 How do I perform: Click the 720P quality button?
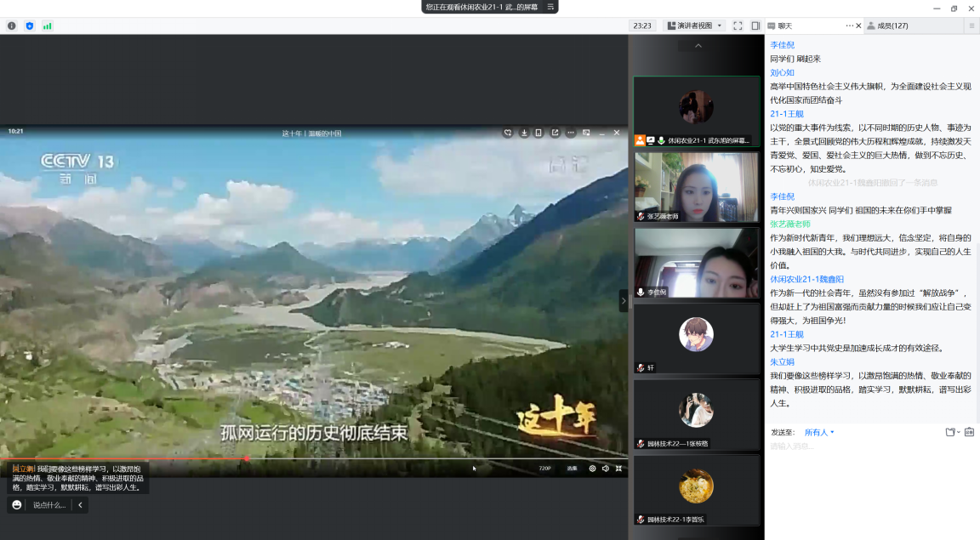pyautogui.click(x=545, y=468)
